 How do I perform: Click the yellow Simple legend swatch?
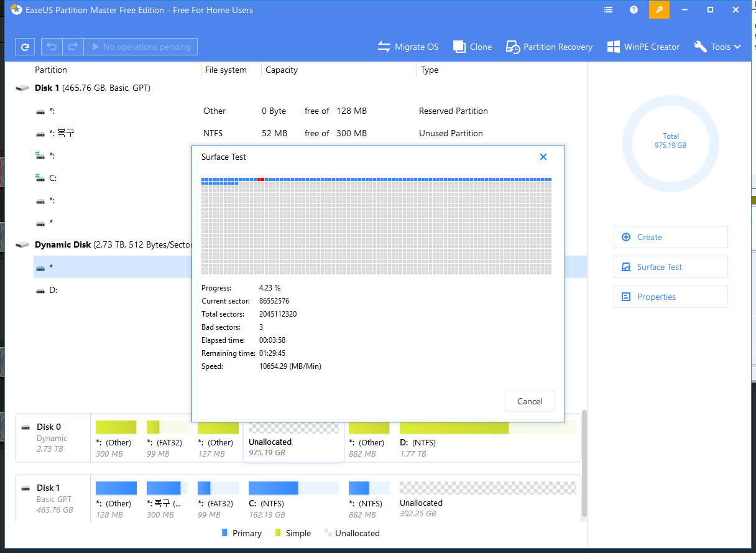pyautogui.click(x=279, y=533)
